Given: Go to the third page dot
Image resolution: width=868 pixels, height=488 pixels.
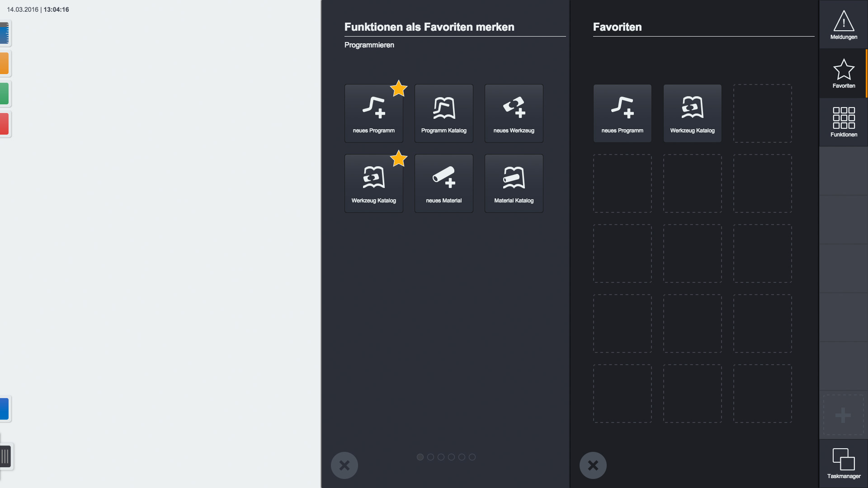Looking at the screenshot, I should coord(441,457).
